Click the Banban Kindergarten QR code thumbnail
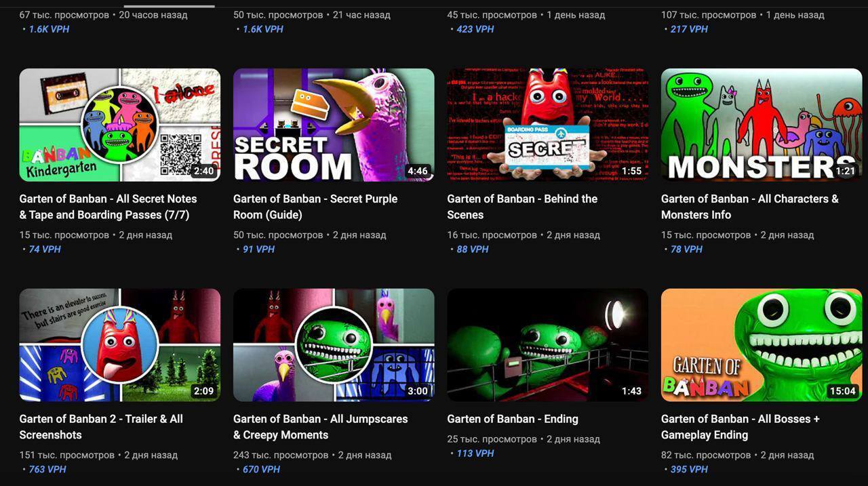 [119, 125]
